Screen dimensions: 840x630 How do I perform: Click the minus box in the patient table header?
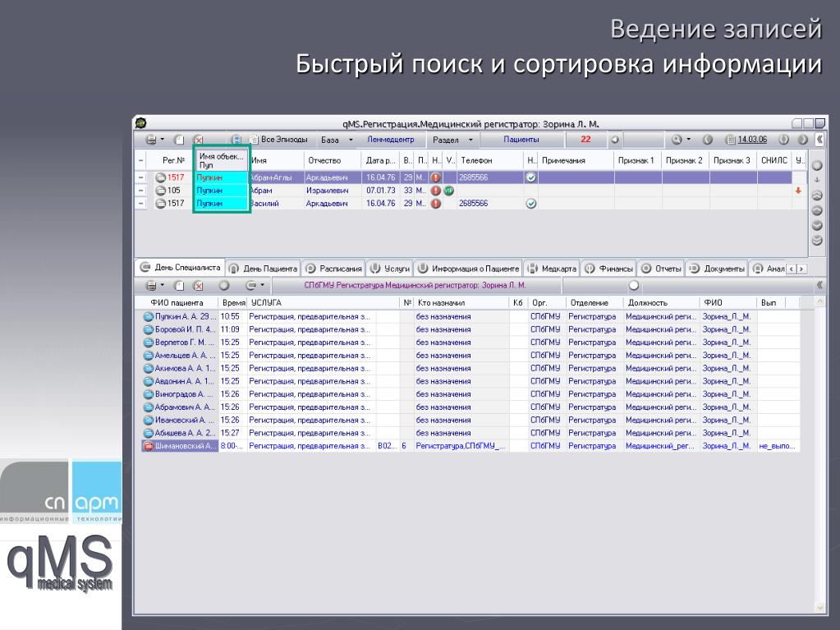[x=140, y=161]
